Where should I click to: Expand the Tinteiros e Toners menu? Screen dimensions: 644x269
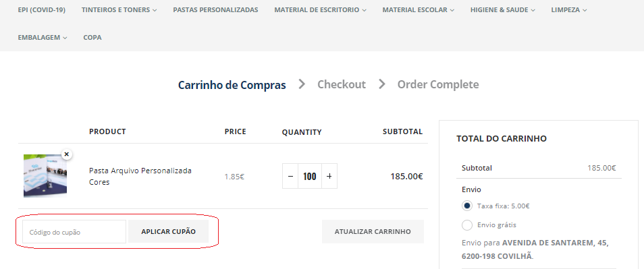point(119,10)
